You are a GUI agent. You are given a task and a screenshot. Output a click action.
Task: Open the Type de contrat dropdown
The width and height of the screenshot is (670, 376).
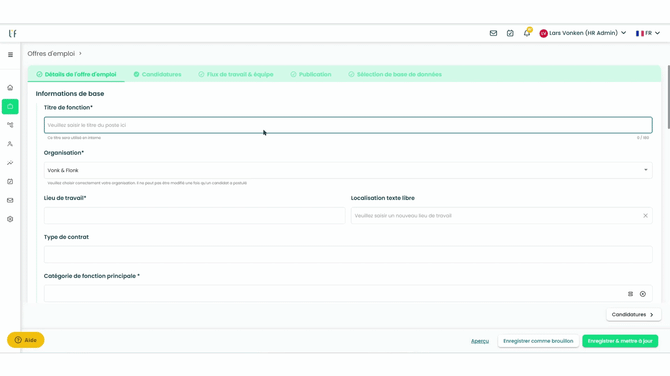(348, 255)
